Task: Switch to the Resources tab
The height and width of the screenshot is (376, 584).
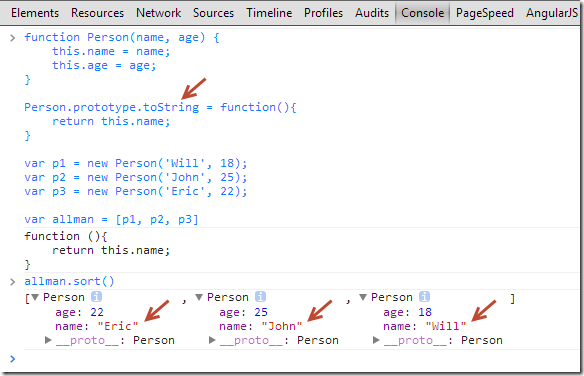Action: pos(98,13)
